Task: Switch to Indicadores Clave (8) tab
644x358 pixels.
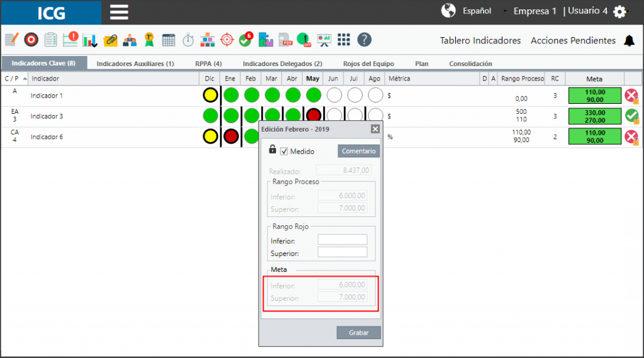Action: tap(43, 64)
